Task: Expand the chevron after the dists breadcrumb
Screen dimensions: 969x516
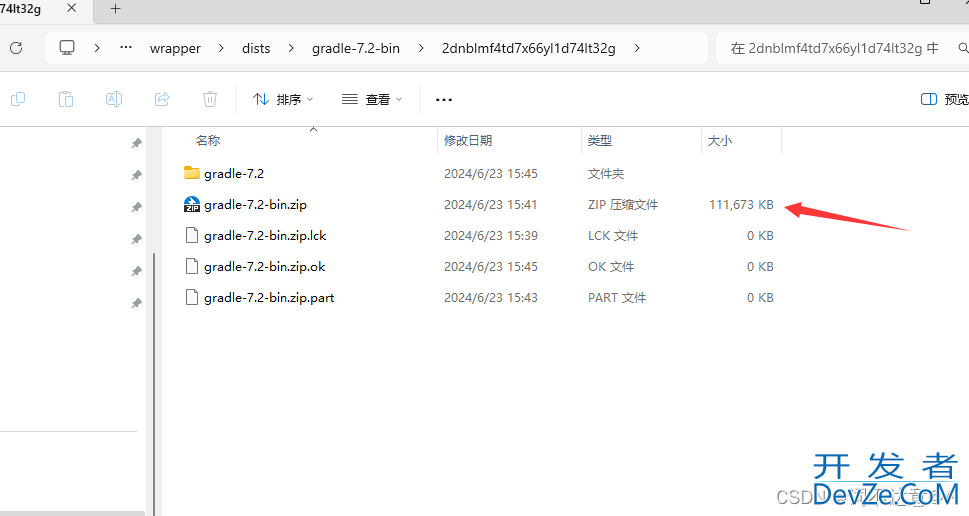Action: (290, 48)
